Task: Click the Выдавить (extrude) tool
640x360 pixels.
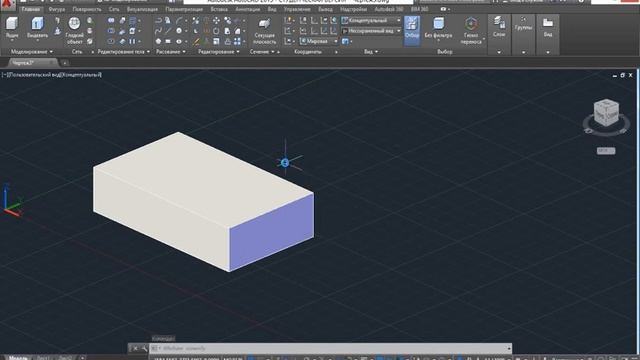Action: pos(37,27)
